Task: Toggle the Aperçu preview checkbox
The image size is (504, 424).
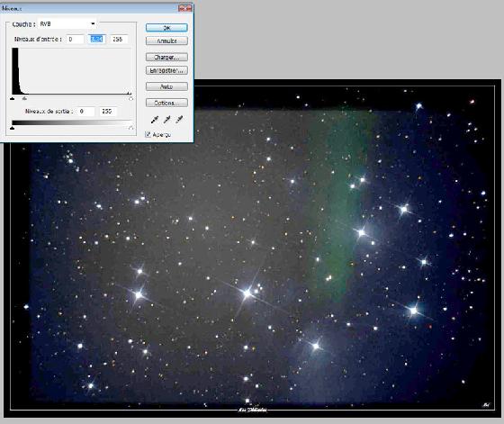Action: click(148, 134)
